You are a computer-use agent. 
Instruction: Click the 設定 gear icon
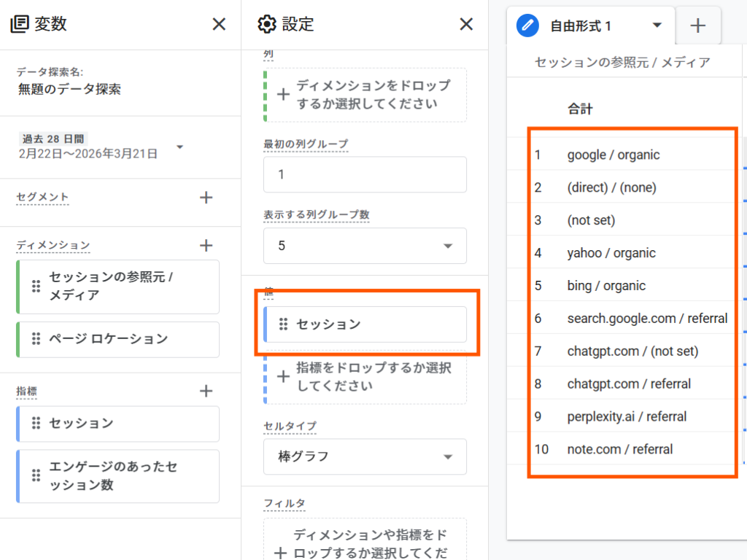[x=267, y=24]
